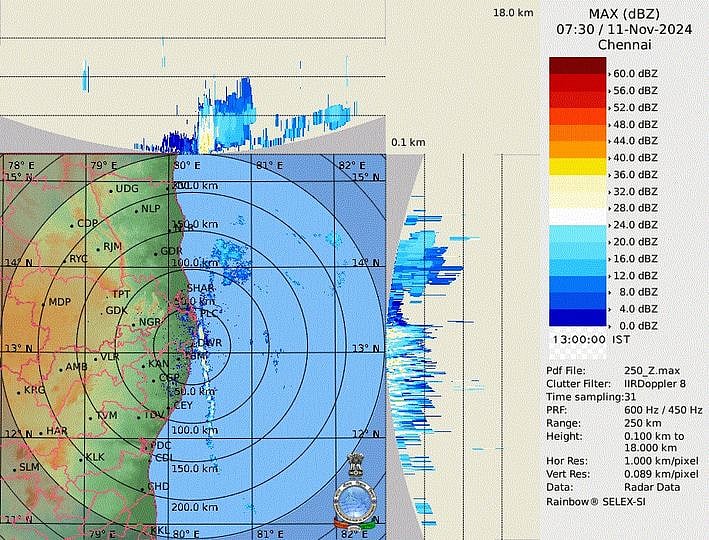Click the 200.0 km range ring label
The image size is (709, 540).
pyautogui.click(x=194, y=507)
